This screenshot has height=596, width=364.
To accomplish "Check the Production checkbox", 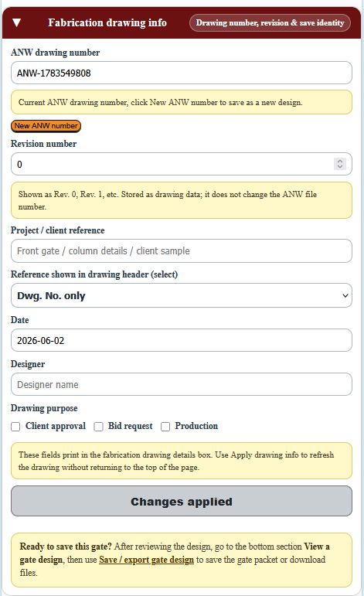I will pyautogui.click(x=165, y=427).
